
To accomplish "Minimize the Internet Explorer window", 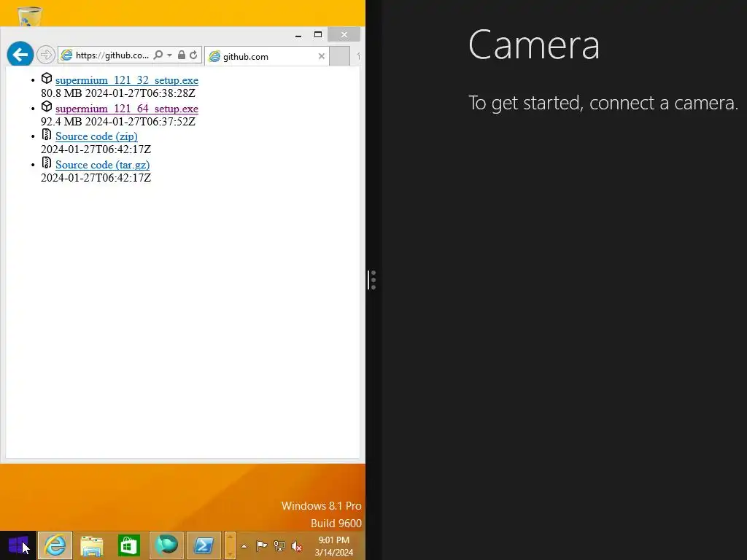I will (298, 35).
